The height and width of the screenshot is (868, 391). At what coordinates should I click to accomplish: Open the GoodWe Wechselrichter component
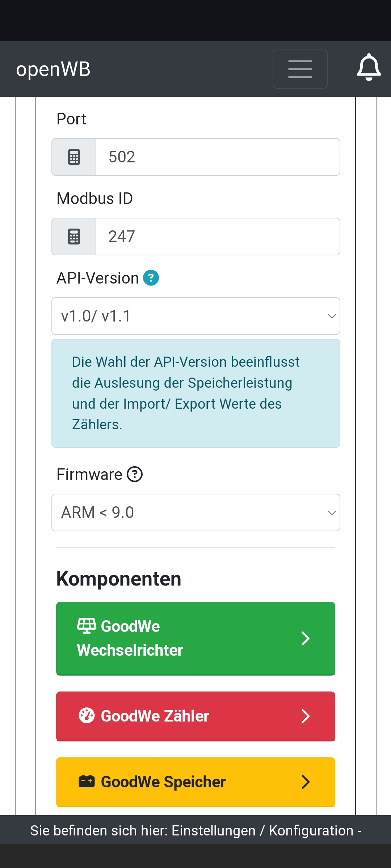point(195,638)
